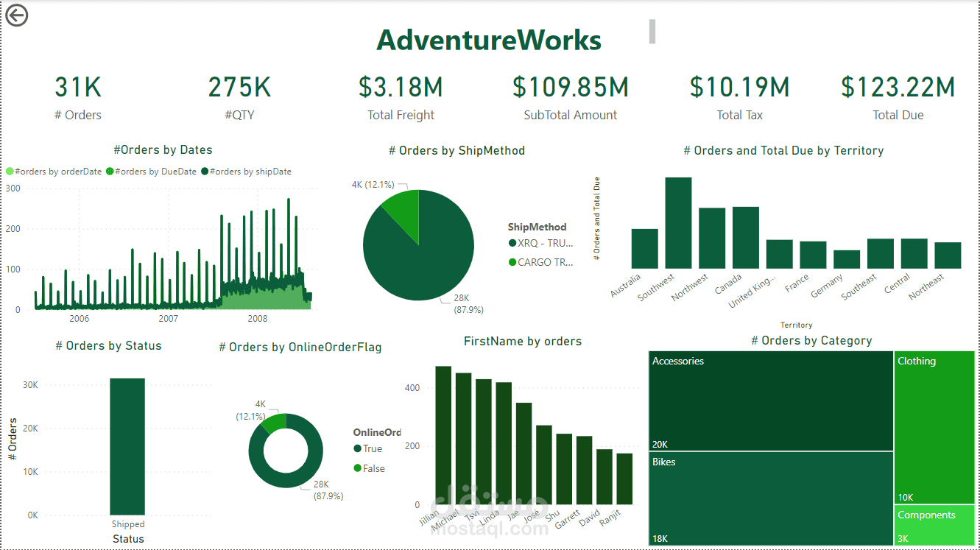Select the José bar in FirstName chart

coord(544,465)
